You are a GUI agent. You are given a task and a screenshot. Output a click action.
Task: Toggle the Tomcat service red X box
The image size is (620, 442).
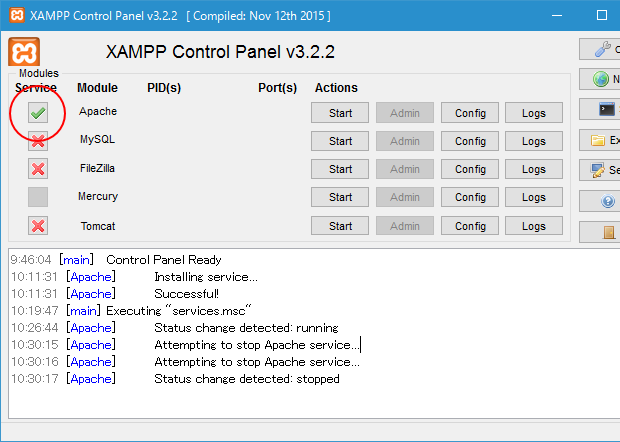tap(38, 226)
